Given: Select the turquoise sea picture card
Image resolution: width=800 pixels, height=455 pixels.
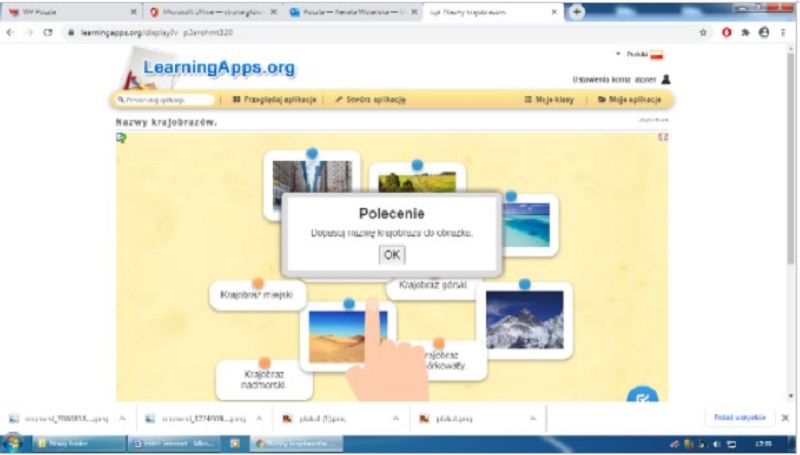Looking at the screenshot, I should (529, 225).
